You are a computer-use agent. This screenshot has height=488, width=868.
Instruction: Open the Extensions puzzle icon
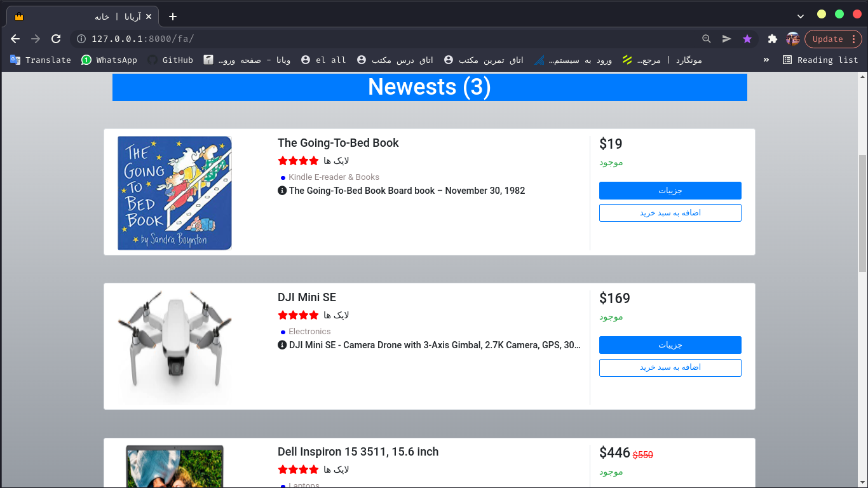click(773, 39)
